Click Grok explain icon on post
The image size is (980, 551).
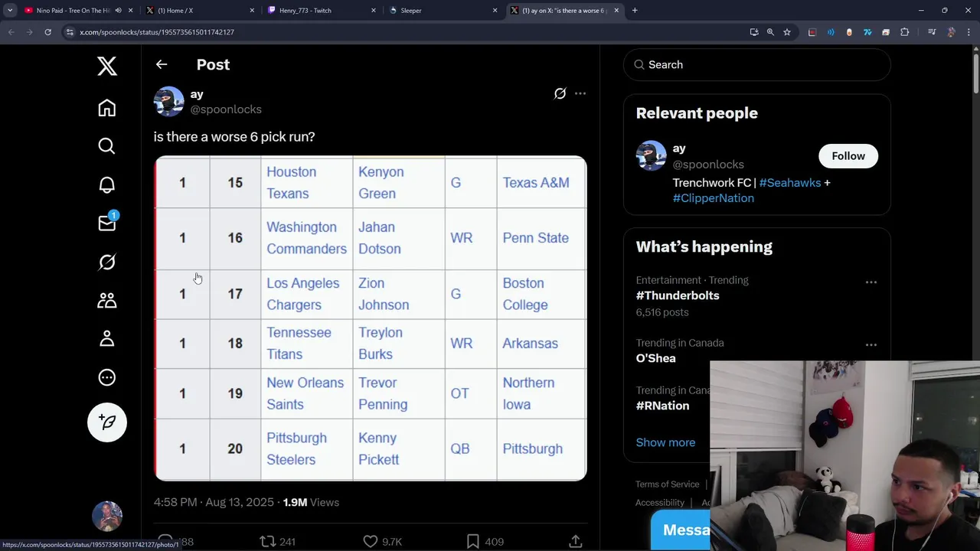(560, 93)
